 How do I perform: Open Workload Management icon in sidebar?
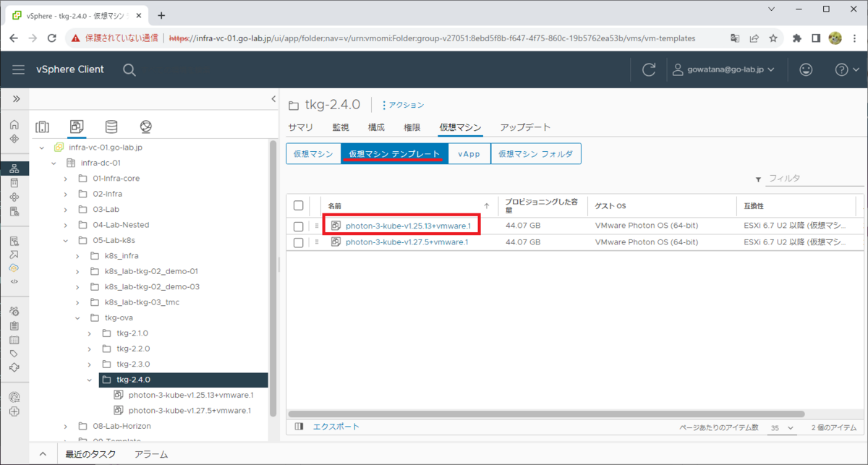pos(14,197)
